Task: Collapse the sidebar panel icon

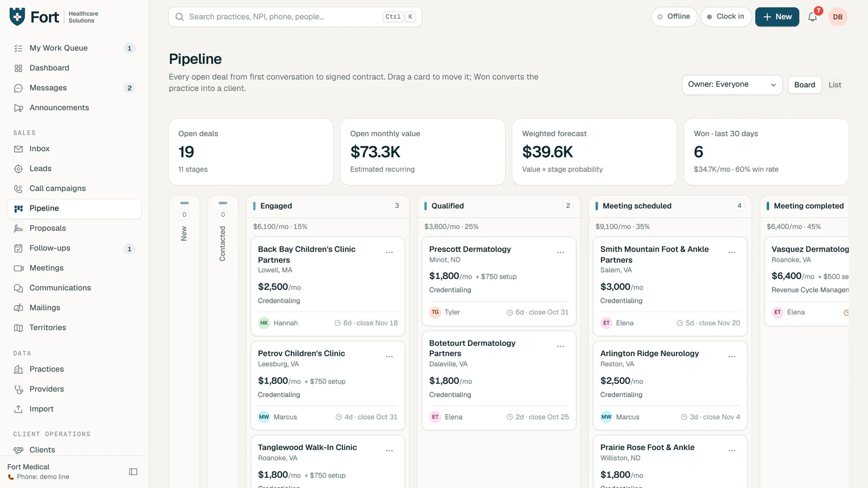Action: pos(133,472)
